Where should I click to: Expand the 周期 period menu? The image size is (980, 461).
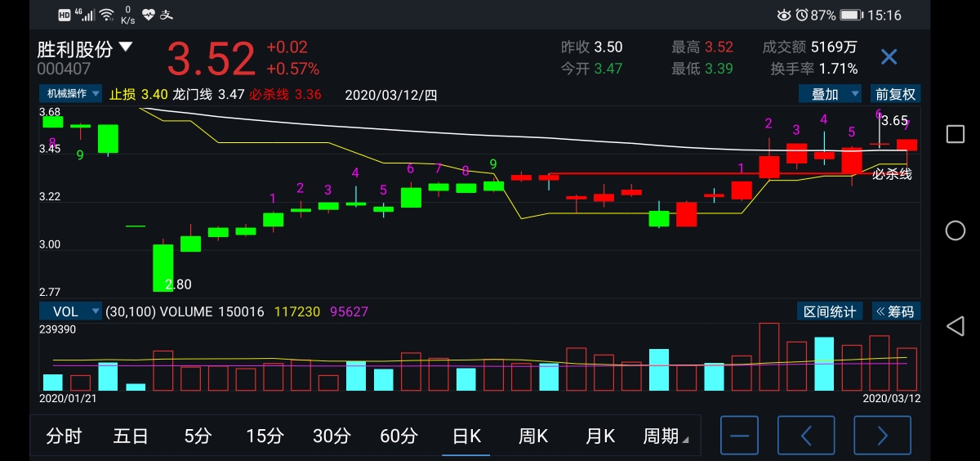tap(665, 436)
